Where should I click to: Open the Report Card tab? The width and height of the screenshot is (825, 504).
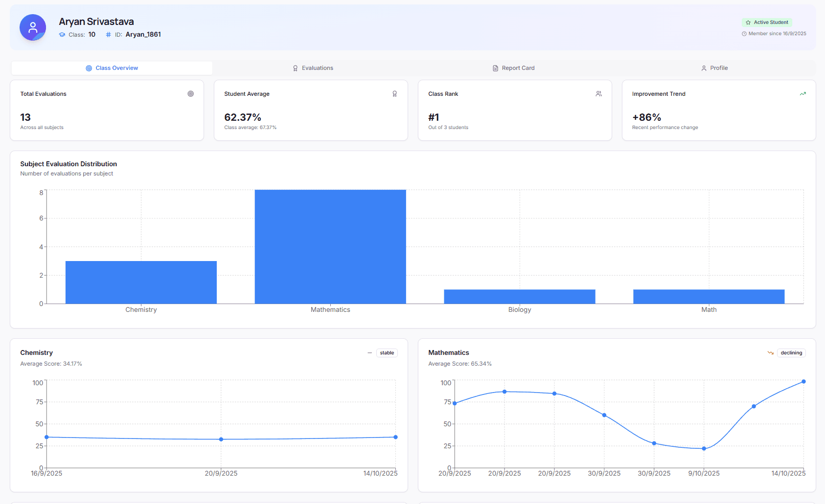(513, 68)
